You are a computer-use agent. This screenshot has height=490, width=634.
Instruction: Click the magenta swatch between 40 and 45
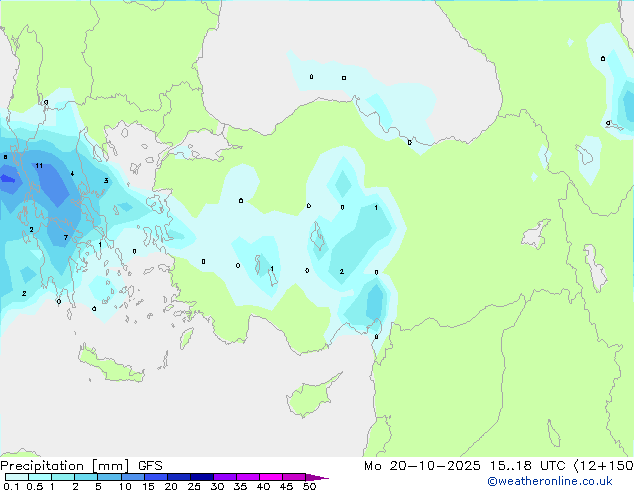pos(271,477)
